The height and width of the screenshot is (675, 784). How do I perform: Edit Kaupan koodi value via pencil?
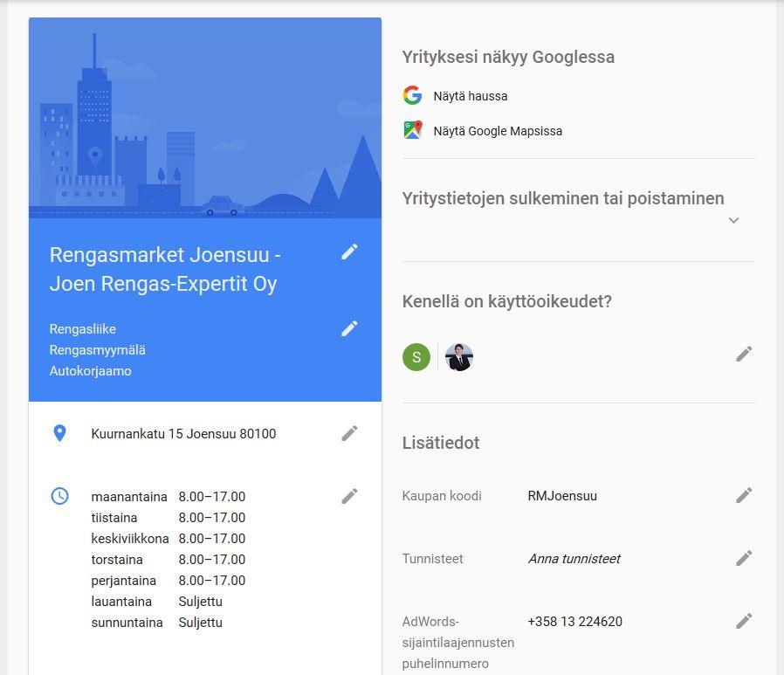[744, 495]
